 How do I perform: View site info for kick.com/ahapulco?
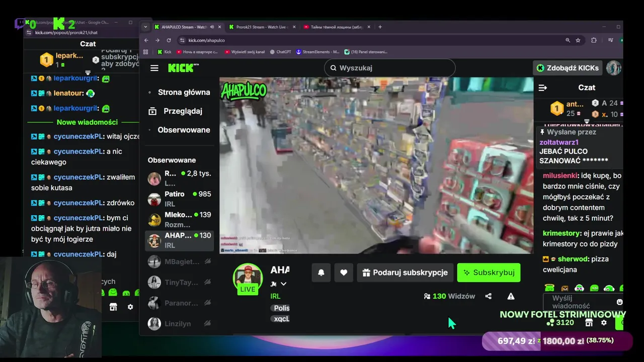coord(181,40)
